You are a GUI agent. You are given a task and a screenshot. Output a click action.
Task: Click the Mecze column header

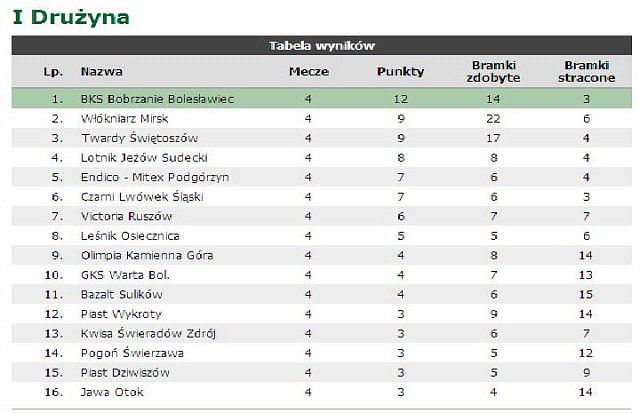click(309, 71)
